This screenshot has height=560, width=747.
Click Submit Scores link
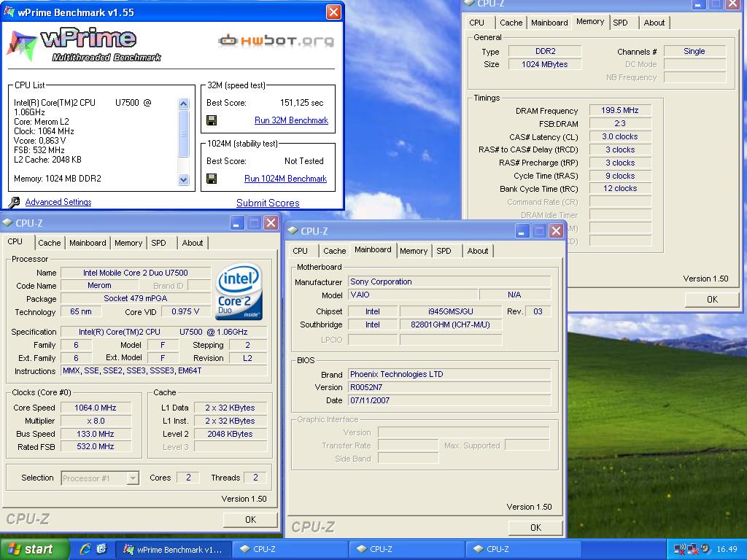268,203
